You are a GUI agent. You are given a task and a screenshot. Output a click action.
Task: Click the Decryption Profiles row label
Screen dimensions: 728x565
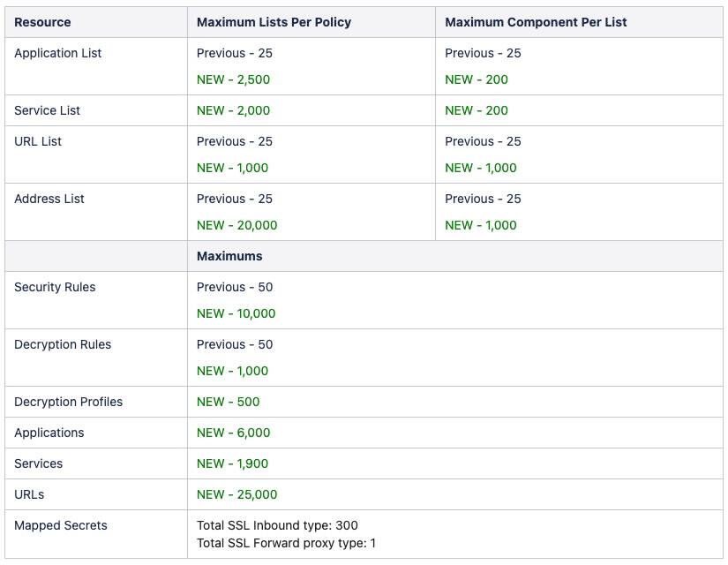click(68, 402)
